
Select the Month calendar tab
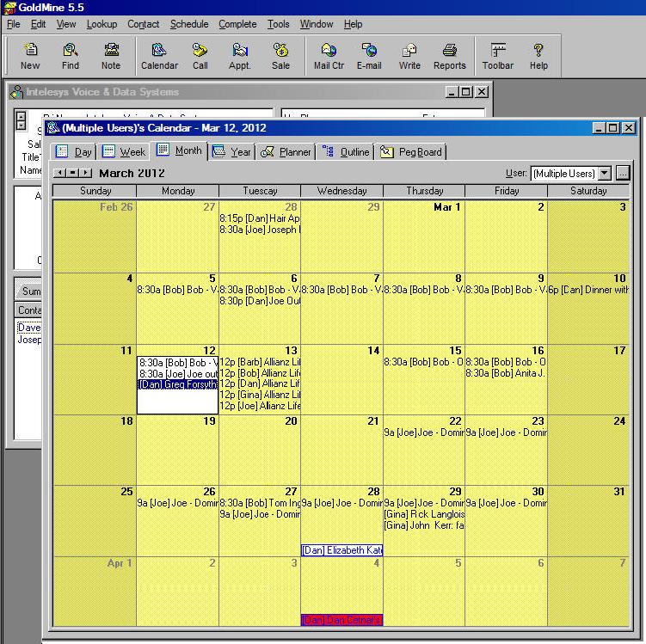pyautogui.click(x=179, y=150)
